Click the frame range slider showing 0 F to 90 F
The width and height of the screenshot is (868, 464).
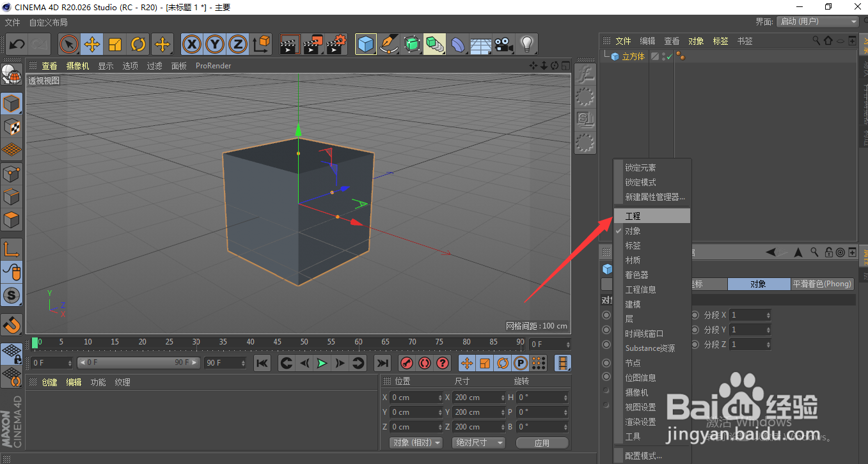coord(139,363)
